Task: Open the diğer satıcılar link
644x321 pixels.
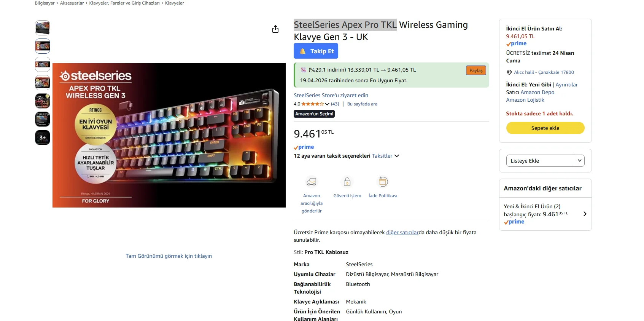Action: (402, 232)
